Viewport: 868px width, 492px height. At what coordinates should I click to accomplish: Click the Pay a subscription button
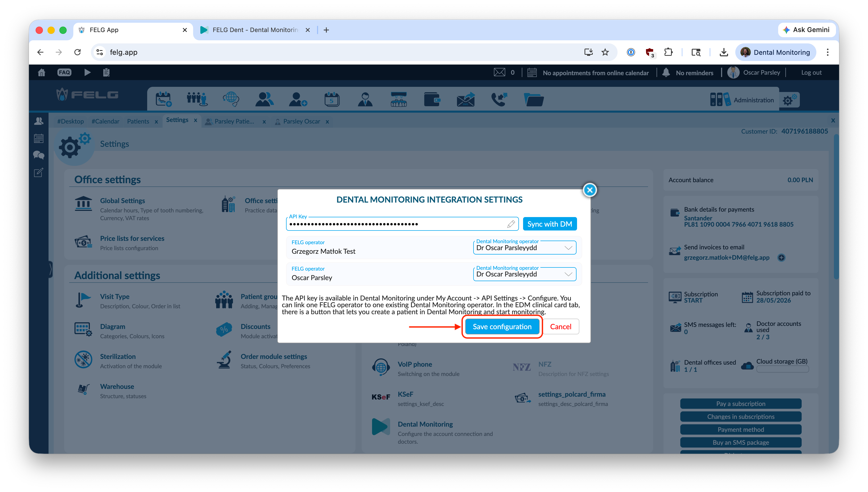pos(740,403)
